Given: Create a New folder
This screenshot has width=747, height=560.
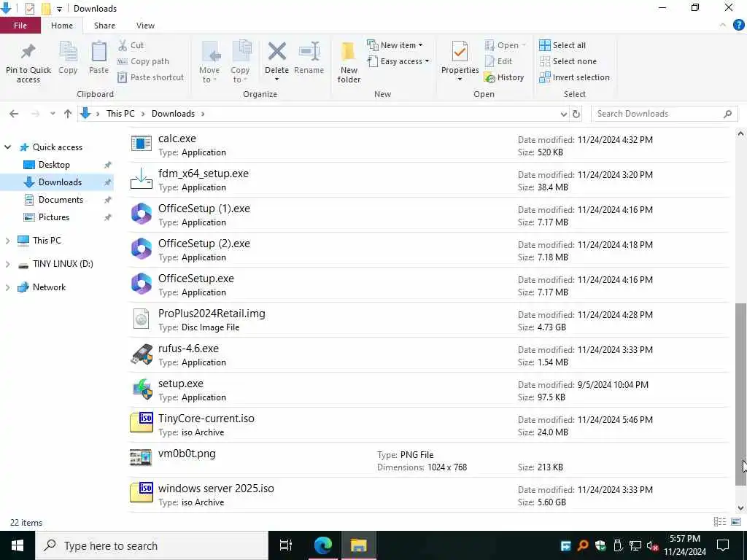Looking at the screenshot, I should [x=349, y=63].
